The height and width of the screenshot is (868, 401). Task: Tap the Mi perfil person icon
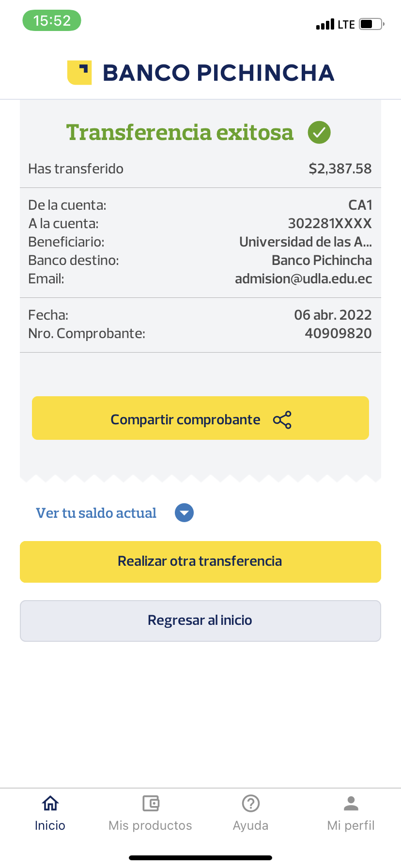(351, 804)
